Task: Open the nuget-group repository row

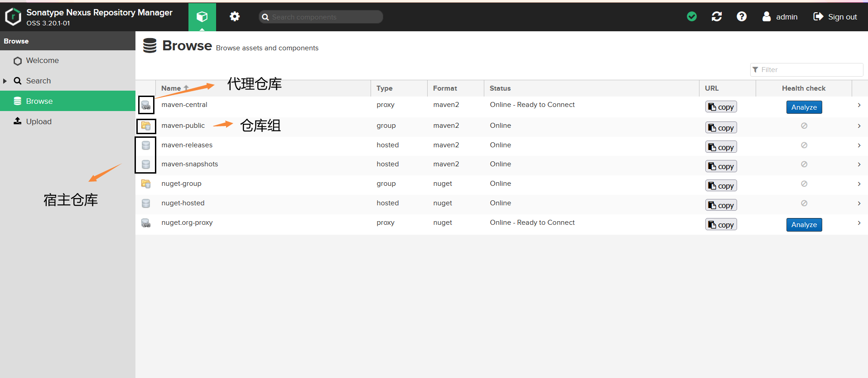Action: coord(502,185)
